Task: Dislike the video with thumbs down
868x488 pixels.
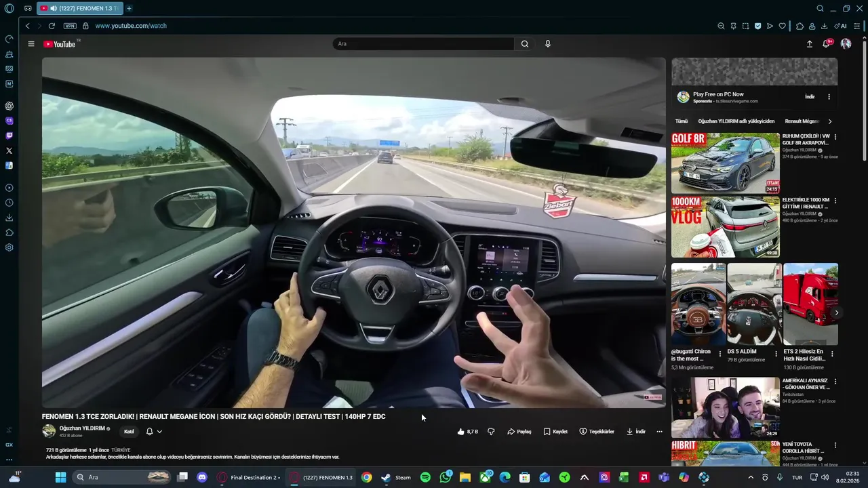Action: [491, 432]
